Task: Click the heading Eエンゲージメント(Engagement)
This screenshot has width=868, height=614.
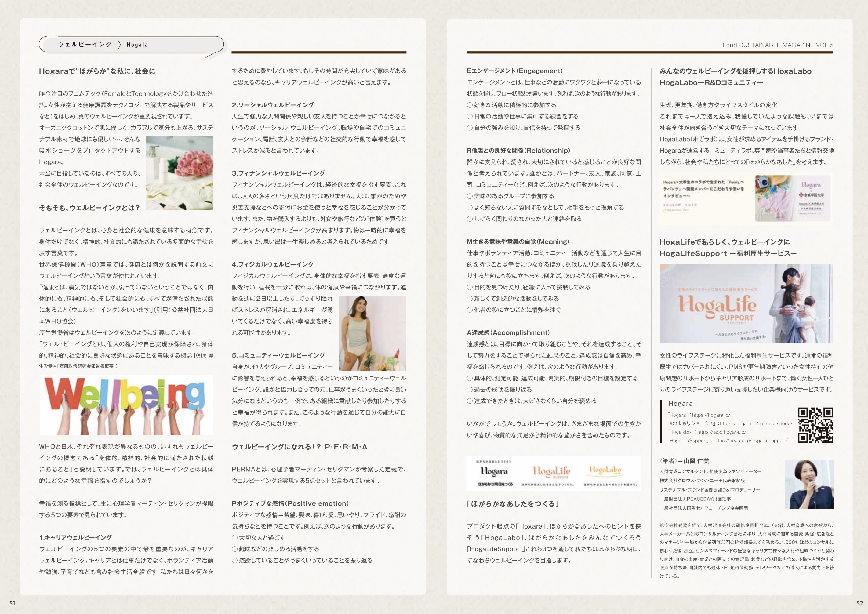Action: [514, 71]
